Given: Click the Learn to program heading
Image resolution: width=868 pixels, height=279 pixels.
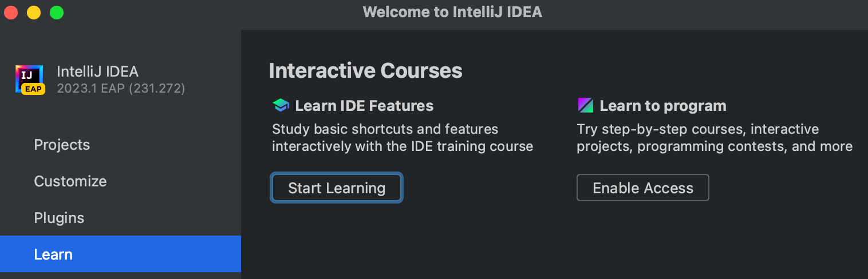Looking at the screenshot, I should pyautogui.click(x=662, y=106).
